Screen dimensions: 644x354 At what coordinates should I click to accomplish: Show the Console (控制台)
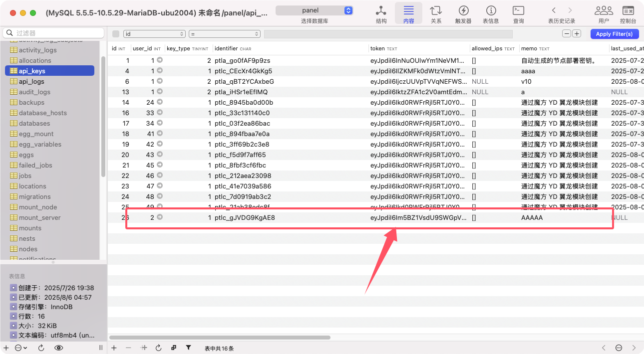coord(628,13)
